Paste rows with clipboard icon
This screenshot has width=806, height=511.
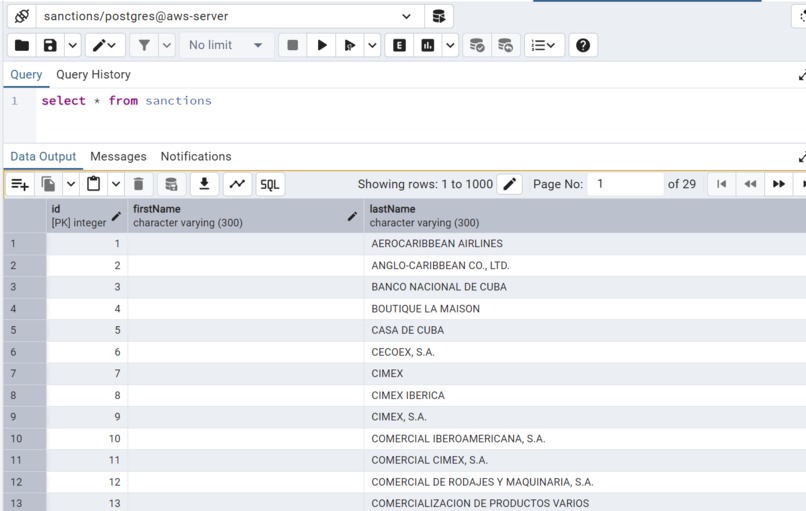(x=94, y=184)
